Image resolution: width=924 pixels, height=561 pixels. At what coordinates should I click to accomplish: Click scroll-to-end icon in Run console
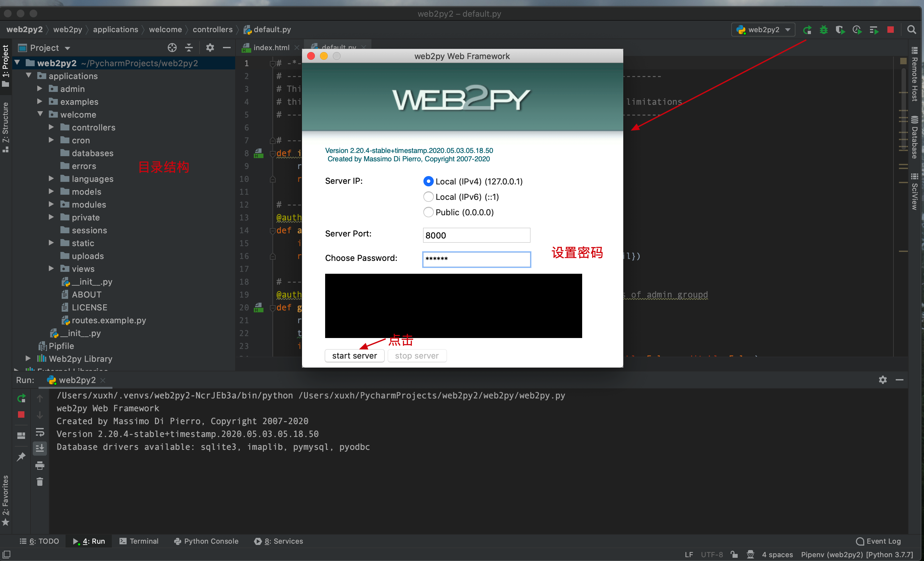pyautogui.click(x=40, y=448)
